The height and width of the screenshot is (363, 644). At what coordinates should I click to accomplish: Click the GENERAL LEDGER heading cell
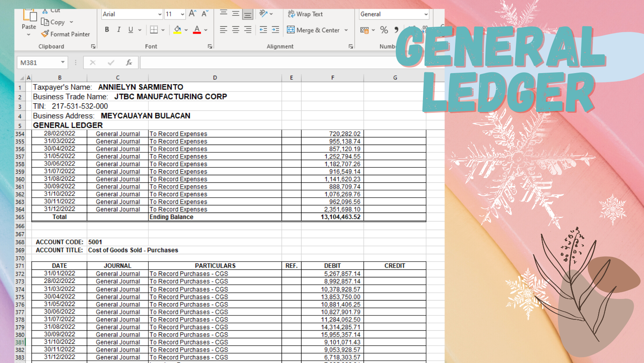68,125
